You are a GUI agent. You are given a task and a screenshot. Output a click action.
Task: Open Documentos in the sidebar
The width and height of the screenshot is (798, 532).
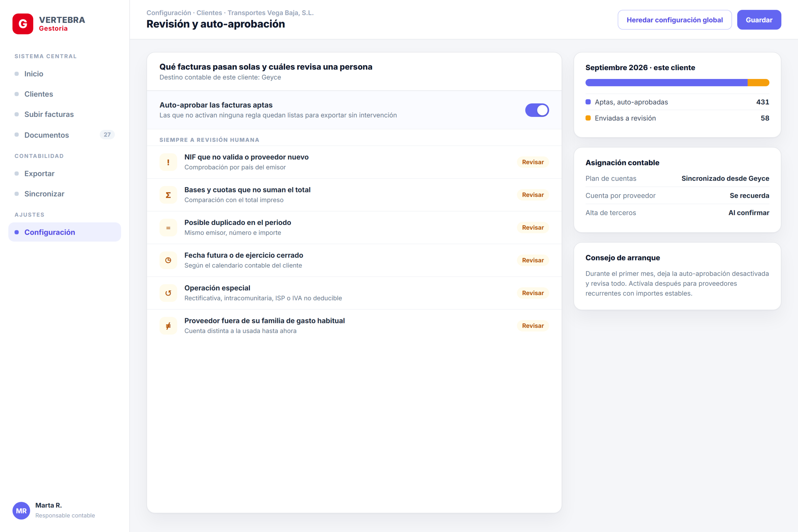[x=65, y=135]
